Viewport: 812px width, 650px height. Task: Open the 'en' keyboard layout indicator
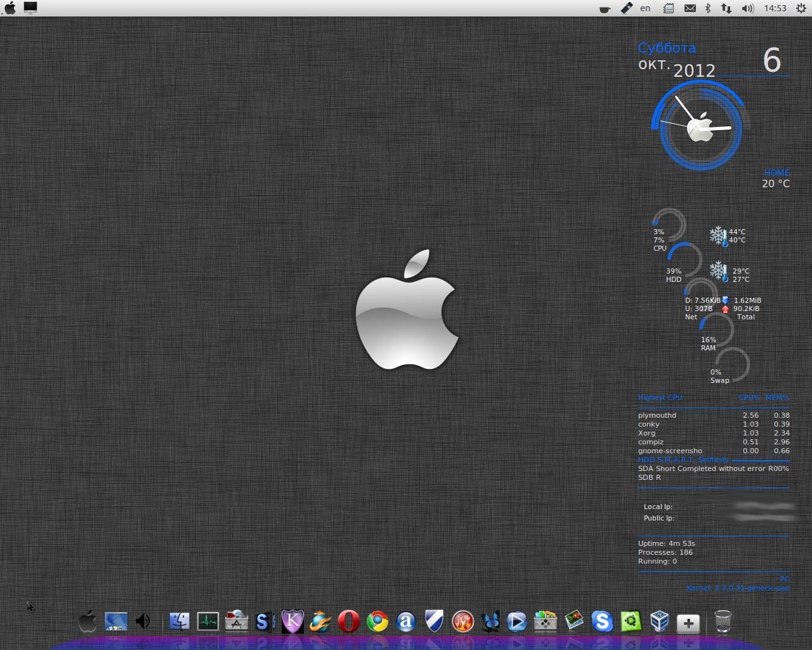point(645,8)
